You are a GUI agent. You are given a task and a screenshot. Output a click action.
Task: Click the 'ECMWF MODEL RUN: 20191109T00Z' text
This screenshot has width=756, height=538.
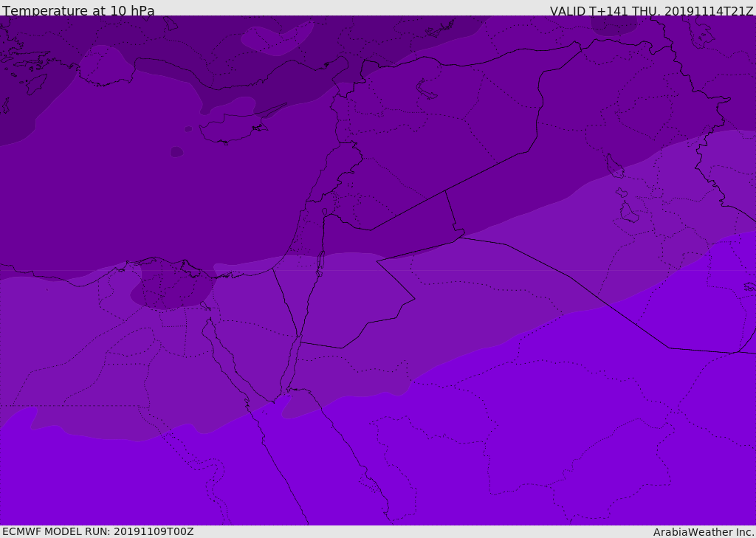(x=98, y=531)
